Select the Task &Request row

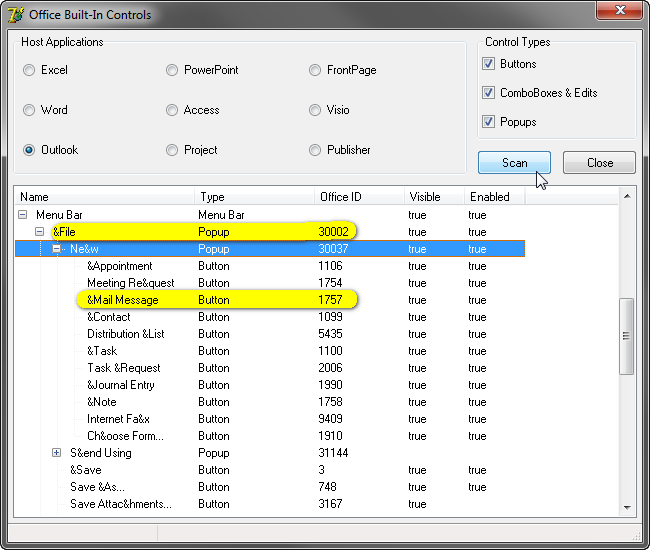click(270, 368)
